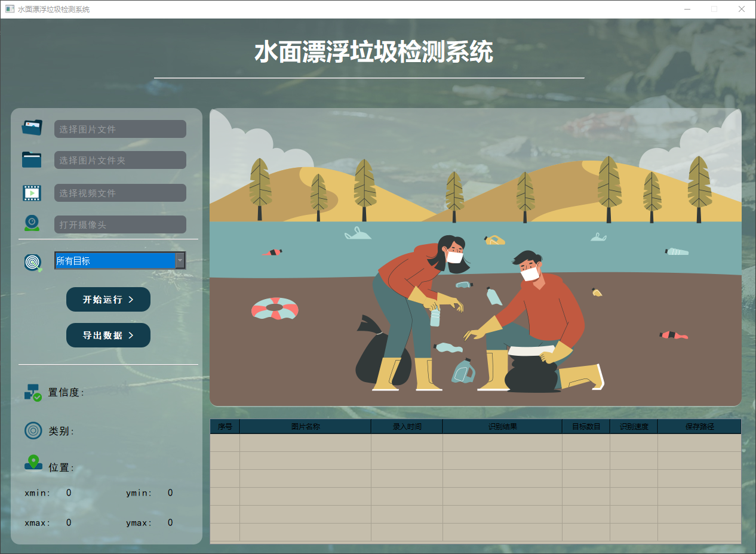Click the xmin value
The height and width of the screenshot is (554, 756).
(x=69, y=493)
